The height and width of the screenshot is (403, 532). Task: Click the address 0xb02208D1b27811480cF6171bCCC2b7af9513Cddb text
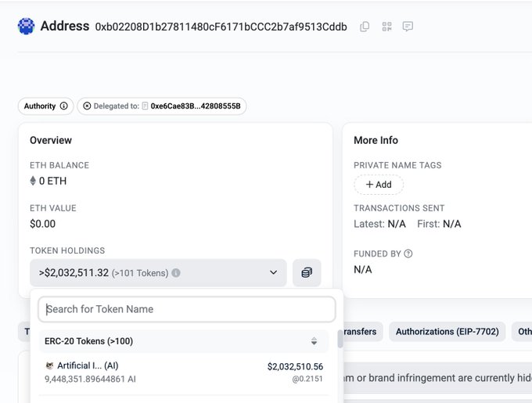pos(221,27)
